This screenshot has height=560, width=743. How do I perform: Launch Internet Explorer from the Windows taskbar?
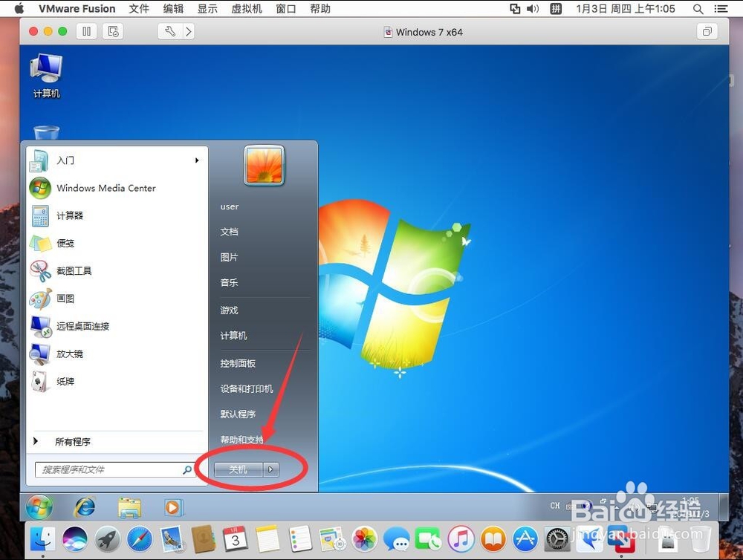coord(85,507)
